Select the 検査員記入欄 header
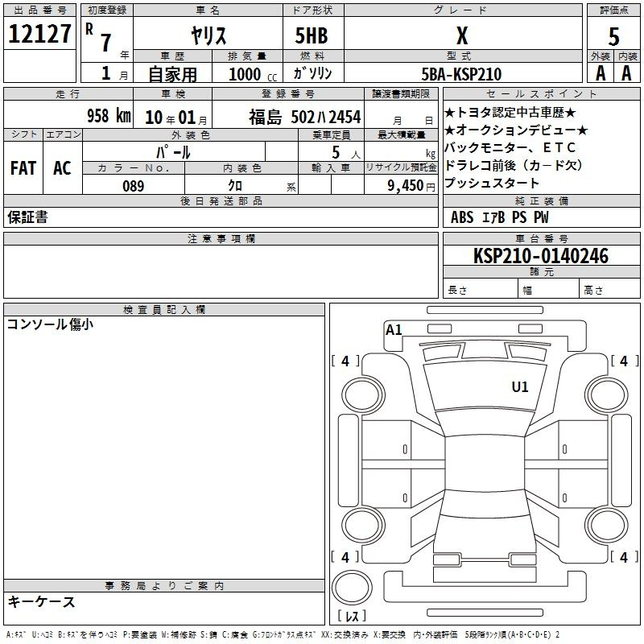This screenshot has height=644, width=644. [x=164, y=310]
